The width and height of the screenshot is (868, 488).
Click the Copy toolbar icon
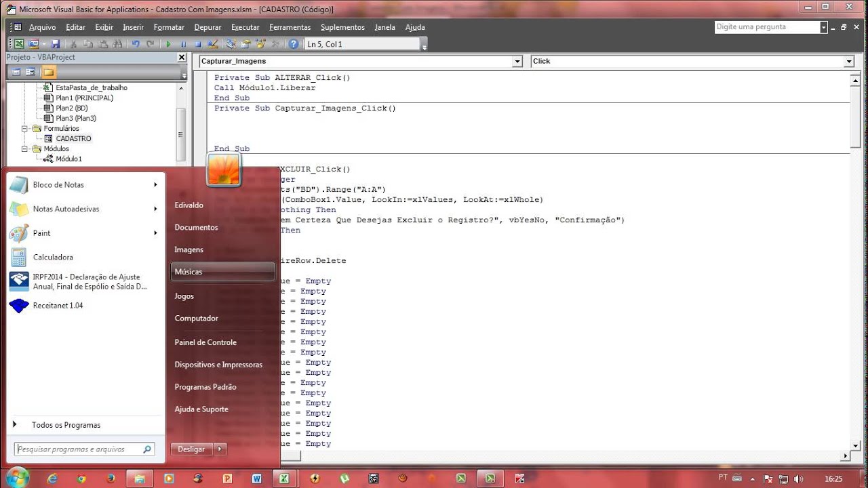click(x=88, y=44)
